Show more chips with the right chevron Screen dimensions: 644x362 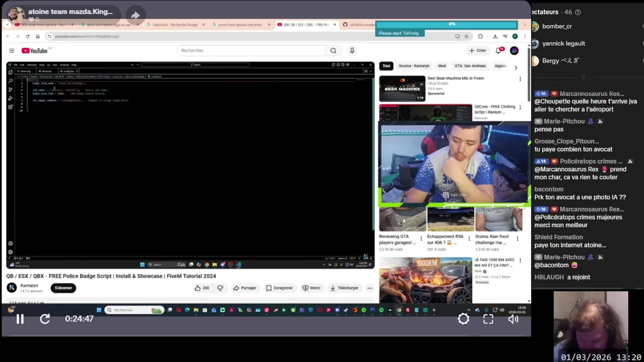tap(516, 67)
